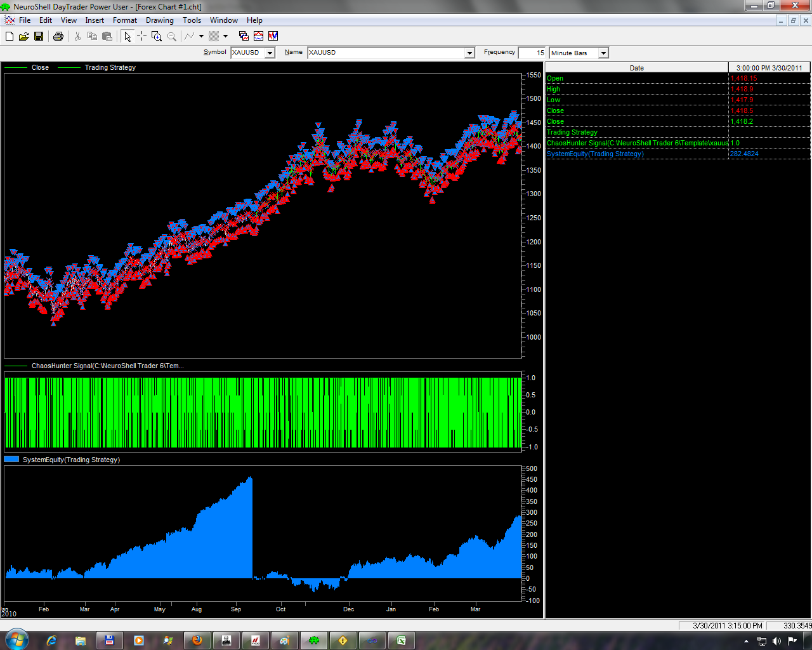Open the Help menu
The height and width of the screenshot is (650, 812).
pos(254,20)
